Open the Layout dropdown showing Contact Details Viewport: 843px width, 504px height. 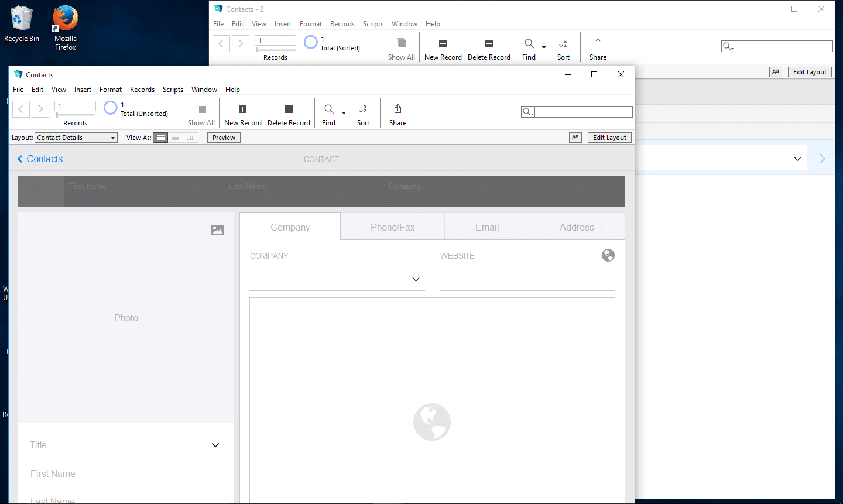pos(76,137)
